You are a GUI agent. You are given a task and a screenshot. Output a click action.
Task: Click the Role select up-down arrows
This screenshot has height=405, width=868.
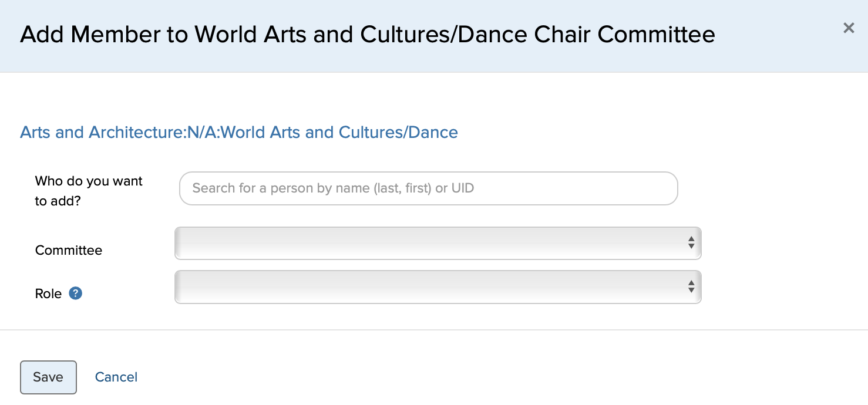pyautogui.click(x=691, y=286)
